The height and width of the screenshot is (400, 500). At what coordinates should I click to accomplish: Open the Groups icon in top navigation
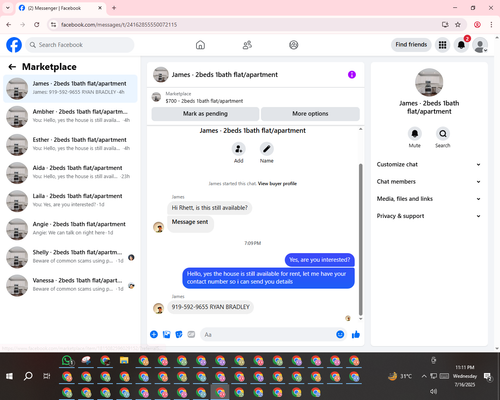pyautogui.click(x=294, y=45)
